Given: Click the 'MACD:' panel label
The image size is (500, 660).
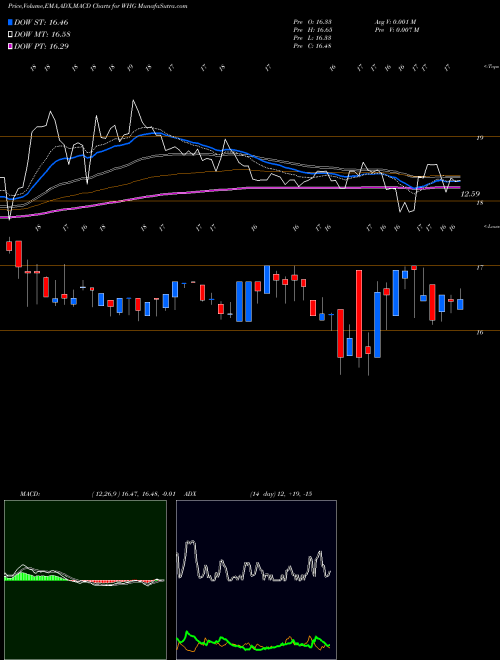Looking at the screenshot, I should (x=29, y=494).
